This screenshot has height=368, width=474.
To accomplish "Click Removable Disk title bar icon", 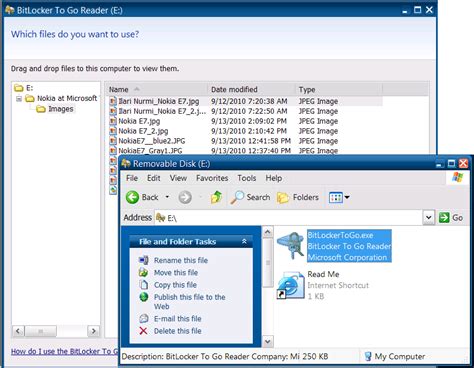I will tap(126, 163).
